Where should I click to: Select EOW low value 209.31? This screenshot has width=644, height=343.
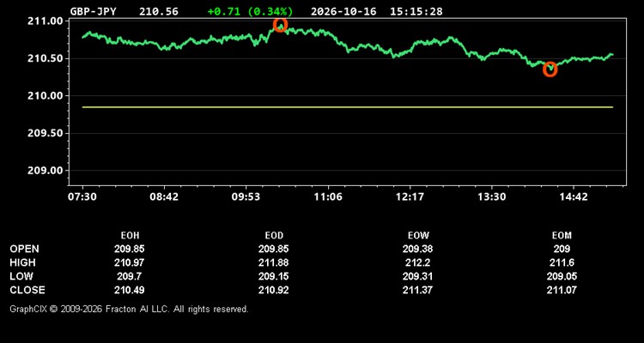coord(417,276)
